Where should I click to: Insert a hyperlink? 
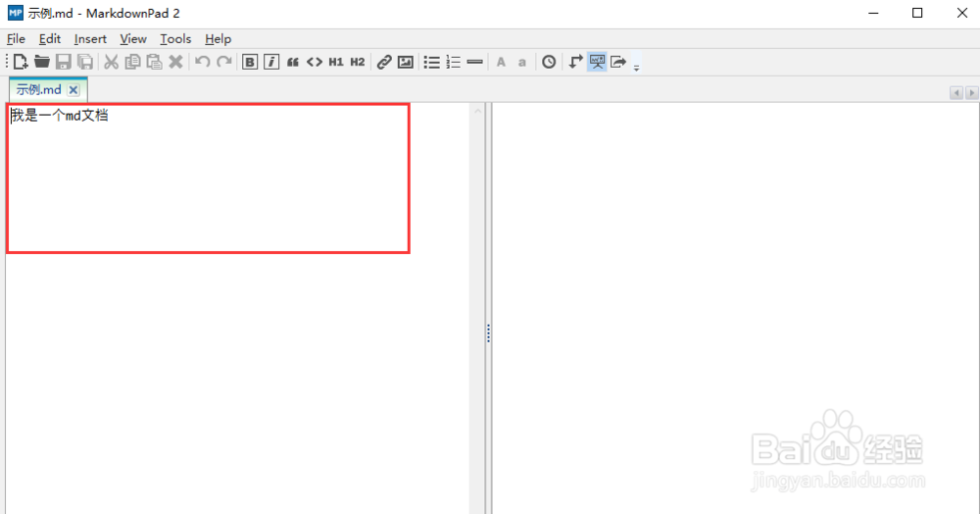coord(384,62)
